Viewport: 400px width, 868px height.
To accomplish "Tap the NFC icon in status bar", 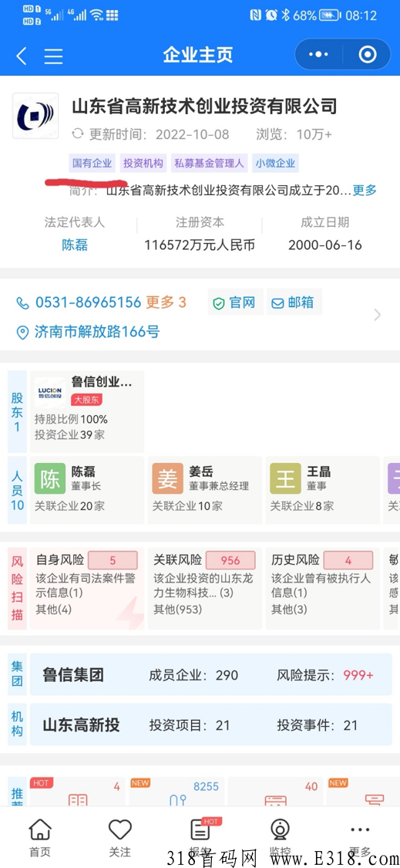I will pos(256,15).
